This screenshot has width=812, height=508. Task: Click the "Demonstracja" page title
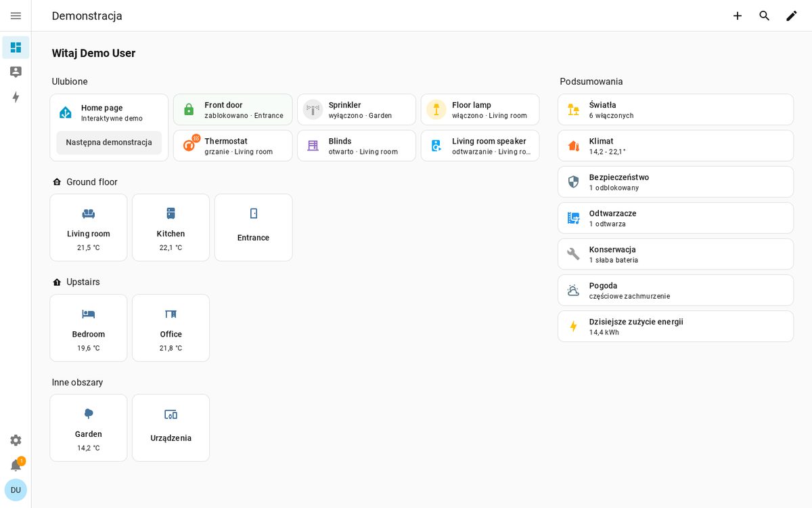[87, 16]
